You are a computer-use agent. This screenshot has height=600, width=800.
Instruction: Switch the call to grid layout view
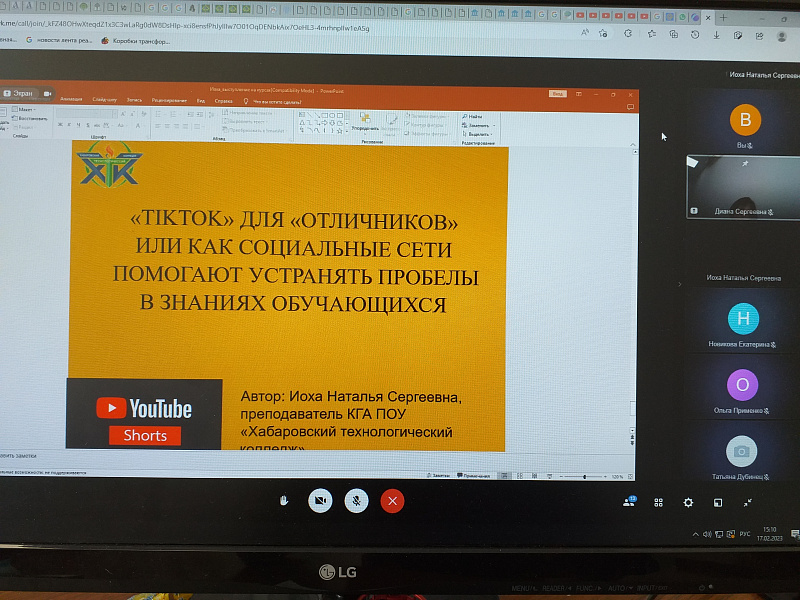tap(659, 503)
